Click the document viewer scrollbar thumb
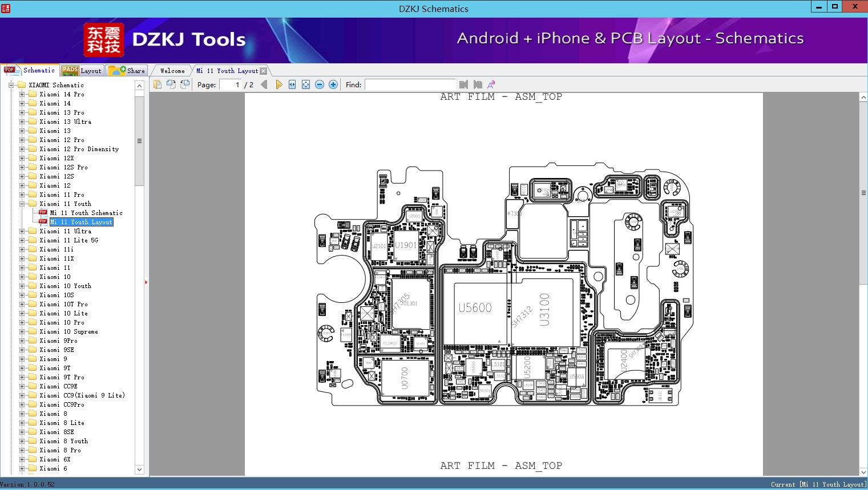The width and height of the screenshot is (868, 490). pyautogui.click(x=863, y=193)
